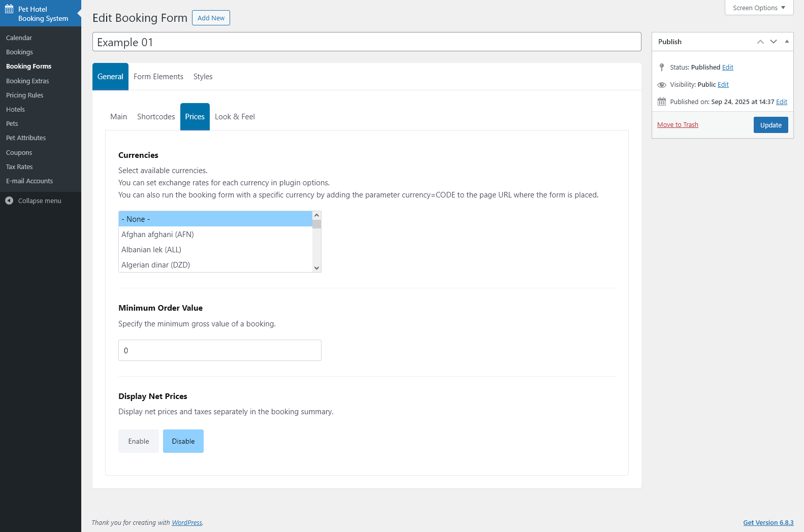
Task: Click the status pin icon
Action: click(662, 67)
